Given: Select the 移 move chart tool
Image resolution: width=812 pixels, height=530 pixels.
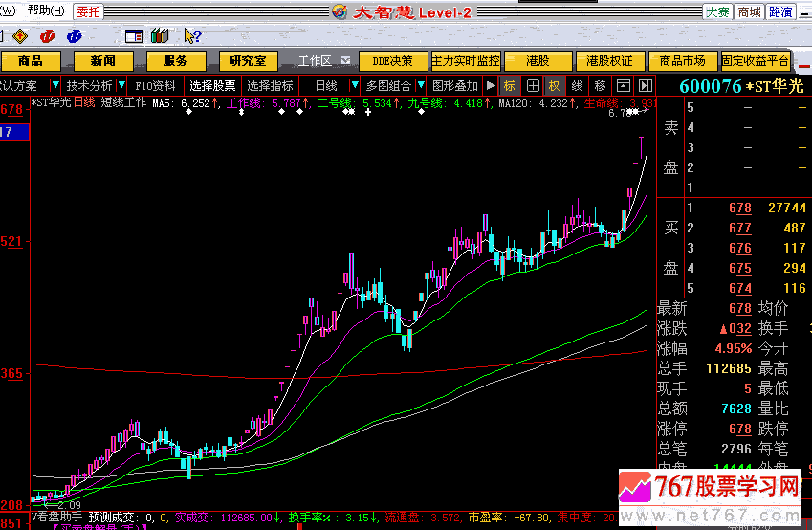Looking at the screenshot, I should [x=601, y=86].
